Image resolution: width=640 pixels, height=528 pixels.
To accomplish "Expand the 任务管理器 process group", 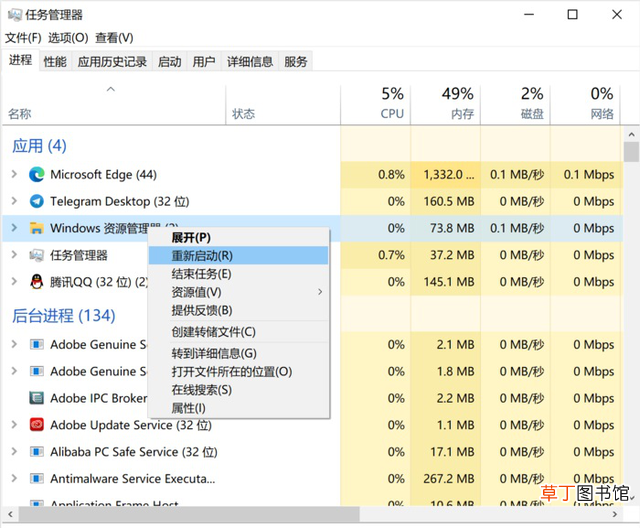I will pyautogui.click(x=14, y=255).
